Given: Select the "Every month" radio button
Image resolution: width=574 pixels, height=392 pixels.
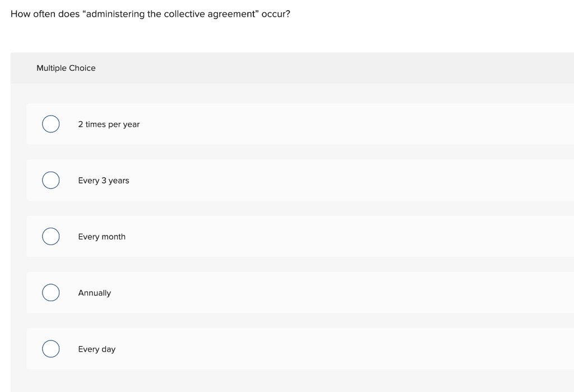Looking at the screenshot, I should tap(50, 236).
